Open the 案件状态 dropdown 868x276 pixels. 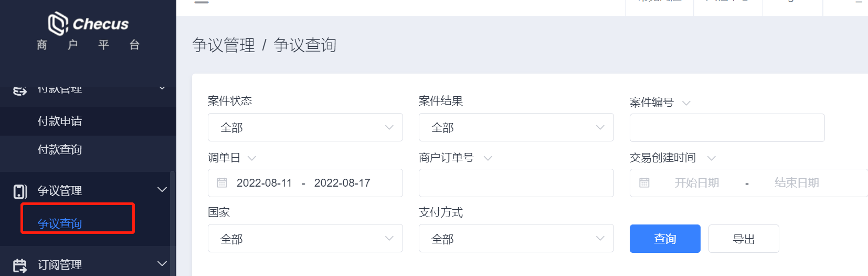pos(305,127)
